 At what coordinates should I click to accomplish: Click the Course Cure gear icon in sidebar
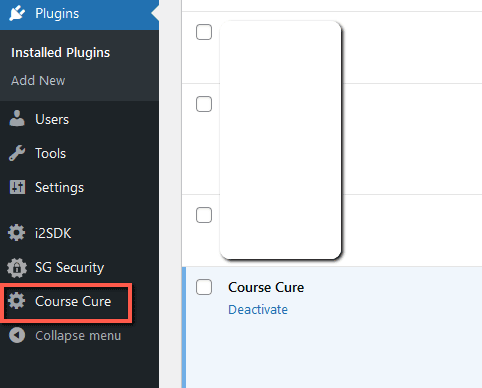(x=16, y=301)
